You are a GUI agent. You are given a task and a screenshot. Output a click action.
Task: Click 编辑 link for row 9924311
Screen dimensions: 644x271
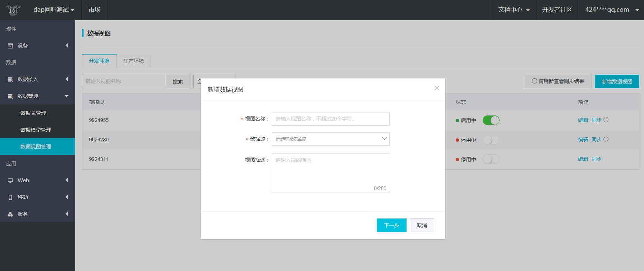pos(583,159)
